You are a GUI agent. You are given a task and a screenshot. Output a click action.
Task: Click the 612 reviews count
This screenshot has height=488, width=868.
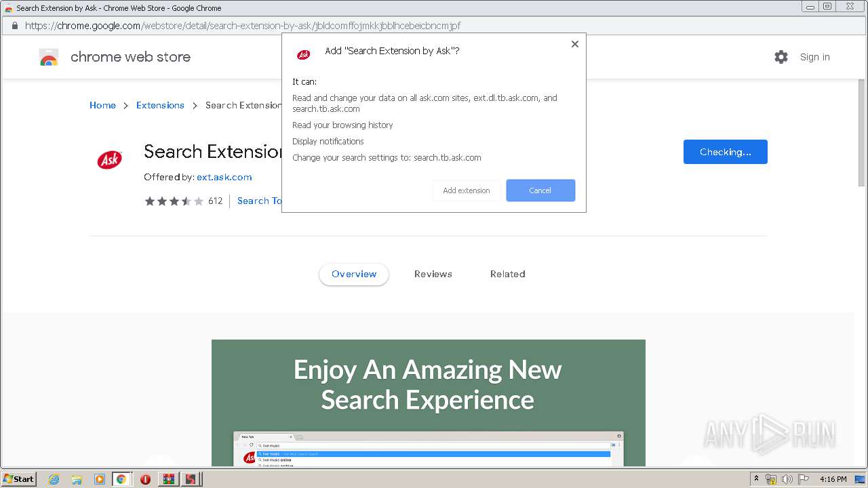[216, 201]
